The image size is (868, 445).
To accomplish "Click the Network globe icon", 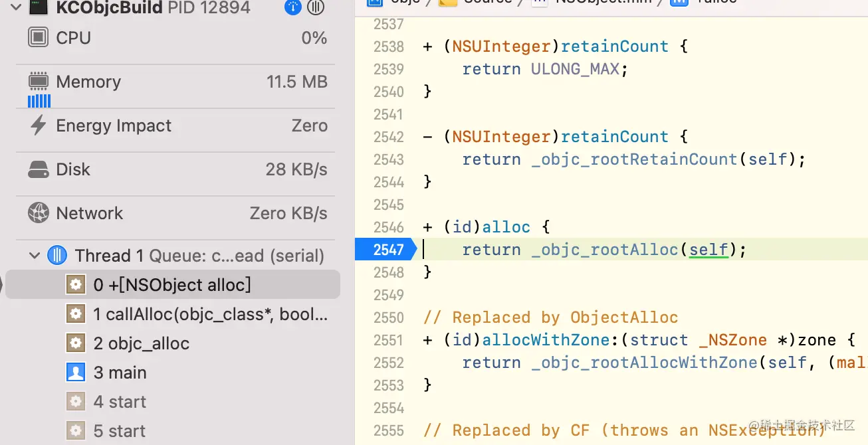I will (x=39, y=213).
